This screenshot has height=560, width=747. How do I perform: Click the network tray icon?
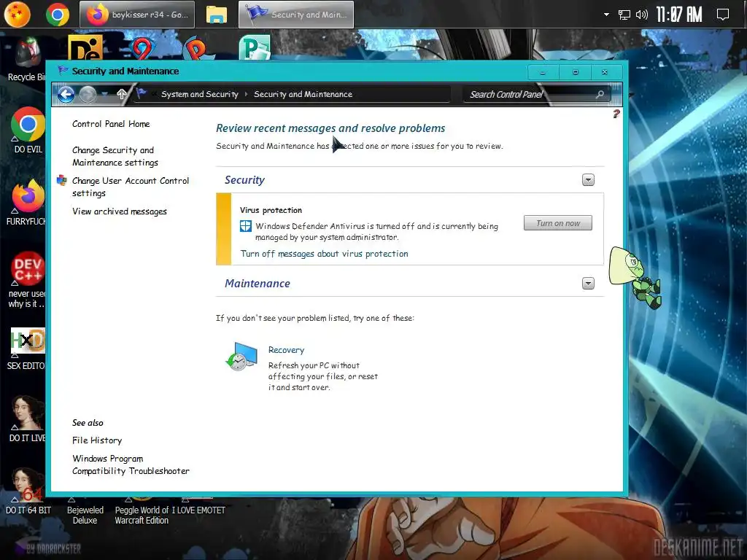tap(624, 15)
